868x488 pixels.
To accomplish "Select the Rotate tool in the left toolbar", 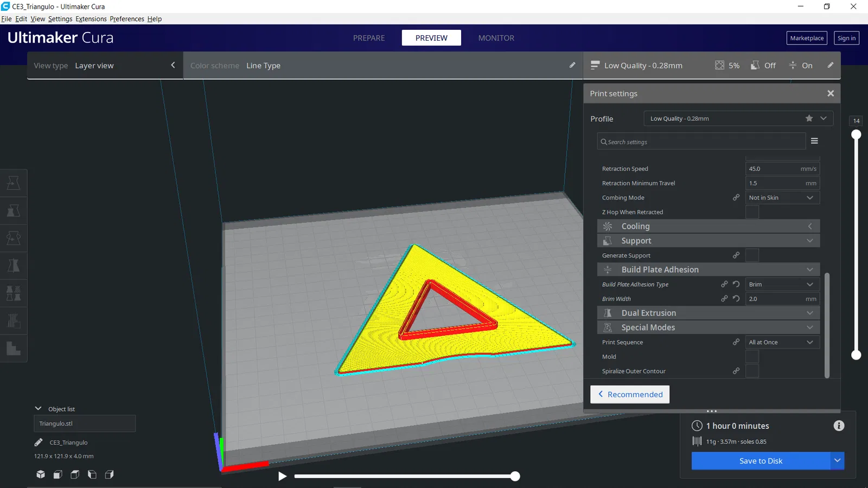I will [x=14, y=238].
